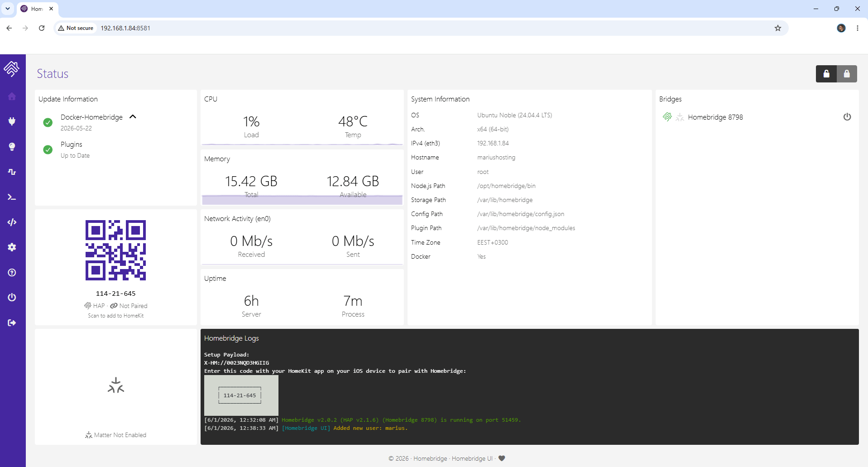Screen dimensions: 868x467
Task: Click the HAP icon under pairing code
Action: [x=88, y=306]
